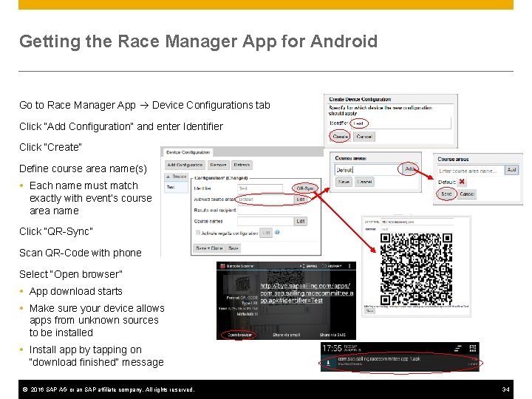Click Create in Create Device Configuration dialog
This screenshot has width=532, height=399.
tap(340, 137)
